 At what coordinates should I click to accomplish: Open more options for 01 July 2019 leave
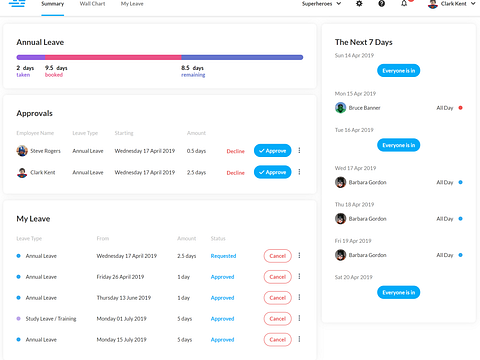299,318
